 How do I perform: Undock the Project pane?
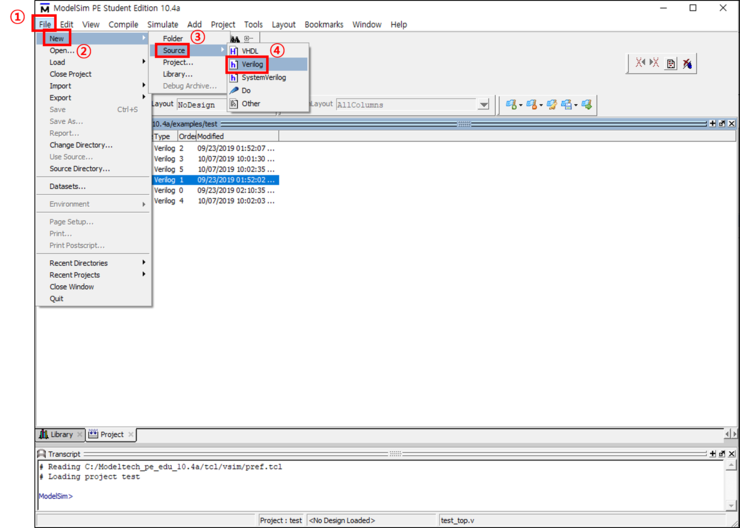click(x=722, y=124)
